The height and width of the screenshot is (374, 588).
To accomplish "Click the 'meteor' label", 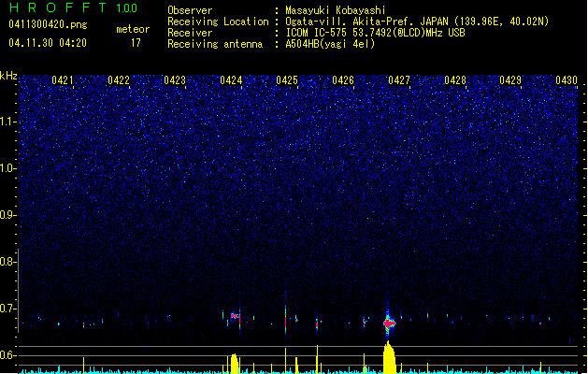I will (x=133, y=29).
